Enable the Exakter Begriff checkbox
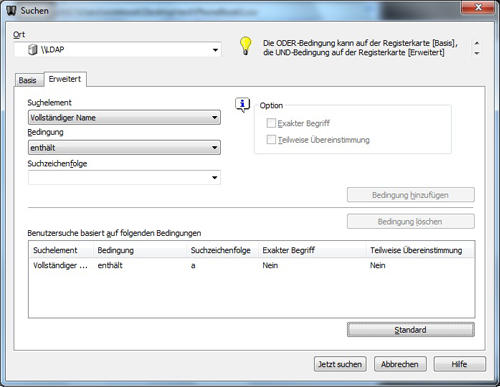This screenshot has height=387, width=500. [x=271, y=123]
